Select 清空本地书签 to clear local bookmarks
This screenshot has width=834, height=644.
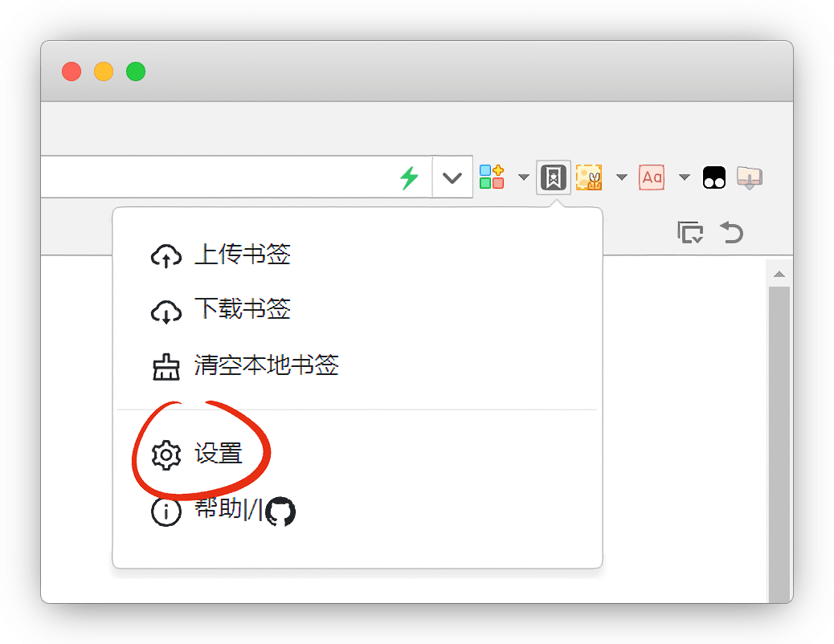click(x=266, y=366)
